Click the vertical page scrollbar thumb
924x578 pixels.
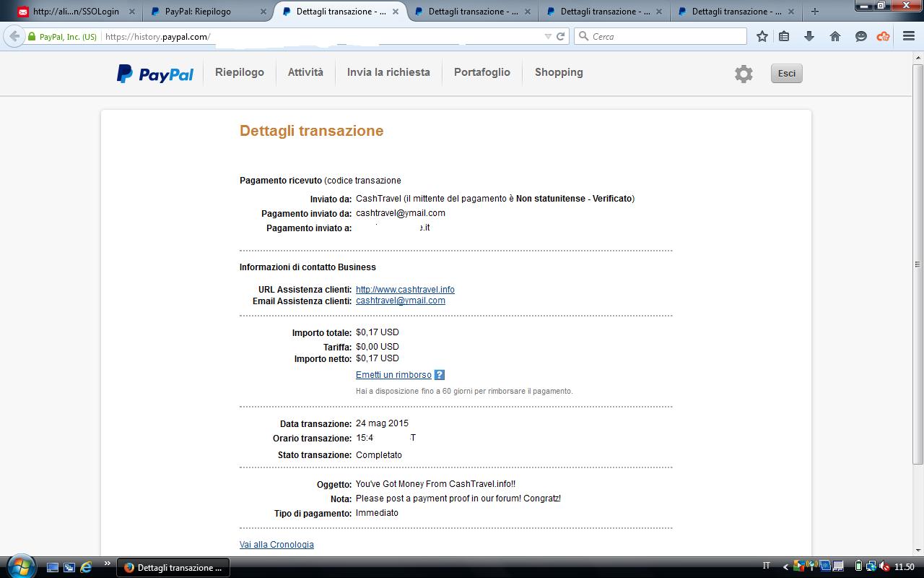[918, 264]
